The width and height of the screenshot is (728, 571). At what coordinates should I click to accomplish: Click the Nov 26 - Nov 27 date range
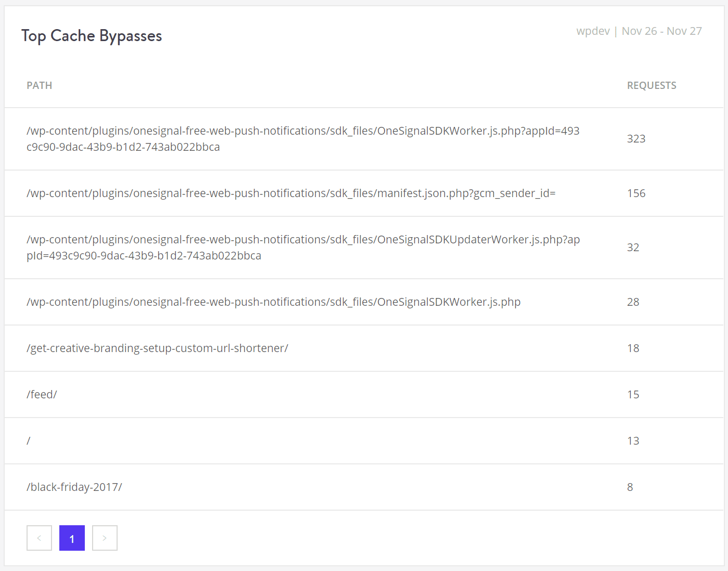[x=661, y=31]
